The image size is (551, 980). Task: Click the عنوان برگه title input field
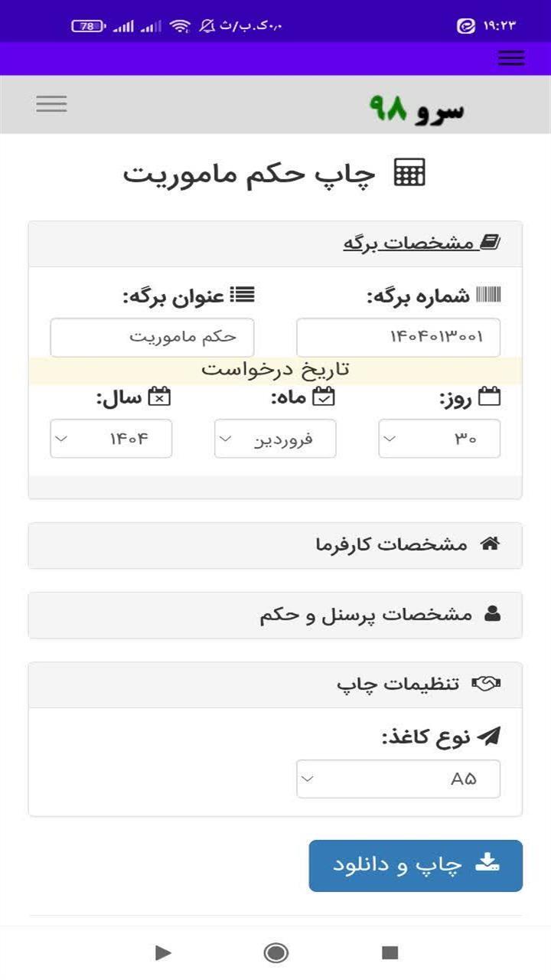click(152, 338)
